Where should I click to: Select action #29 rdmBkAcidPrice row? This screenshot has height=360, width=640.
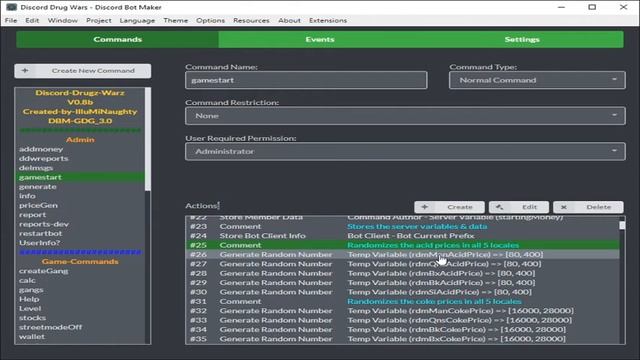[402, 283]
